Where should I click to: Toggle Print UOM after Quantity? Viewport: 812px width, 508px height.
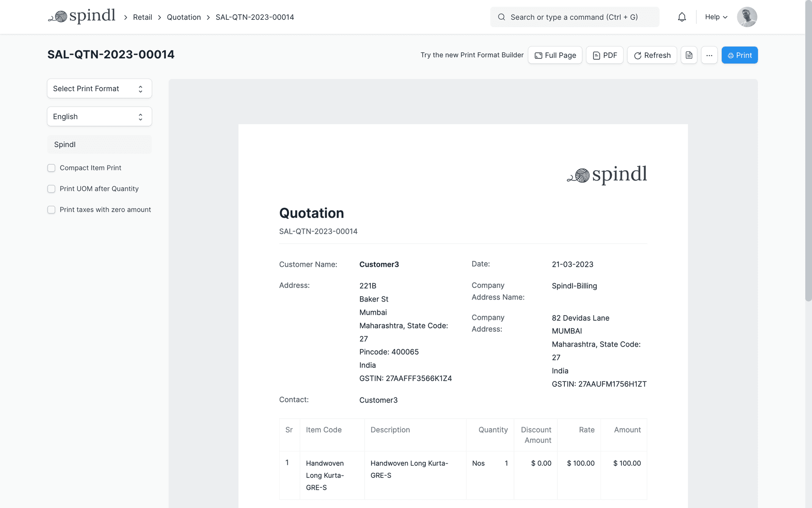(51, 189)
